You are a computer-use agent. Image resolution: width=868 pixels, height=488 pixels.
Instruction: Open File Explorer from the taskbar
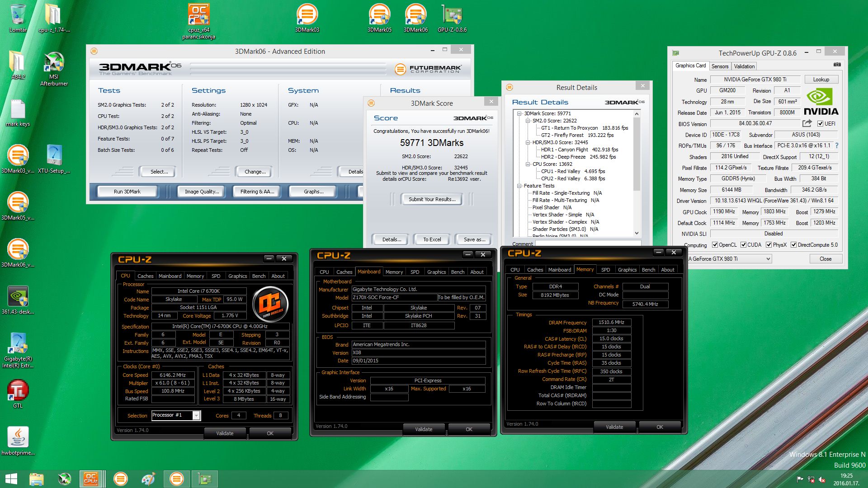click(x=37, y=479)
